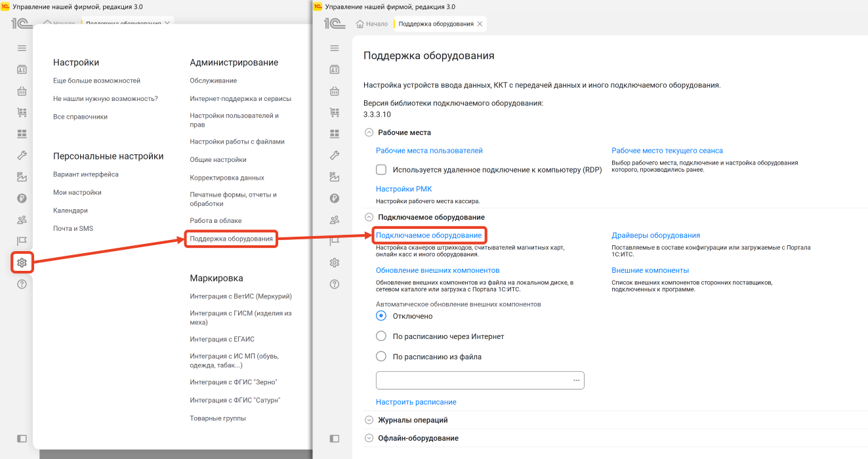The image size is (868, 459).
Task: Open 'Настройки пользователей и прав' entry
Action: coord(234,120)
